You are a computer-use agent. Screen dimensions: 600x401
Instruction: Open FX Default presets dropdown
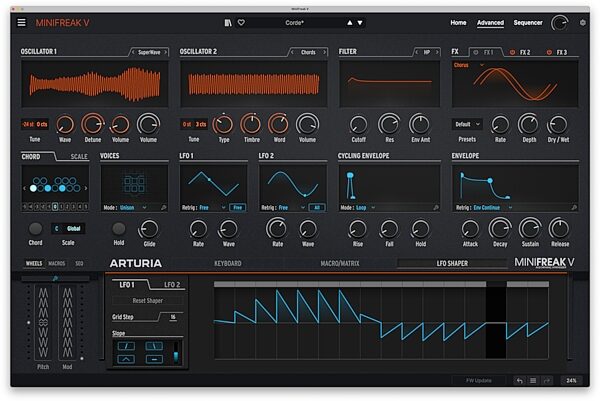click(x=467, y=124)
